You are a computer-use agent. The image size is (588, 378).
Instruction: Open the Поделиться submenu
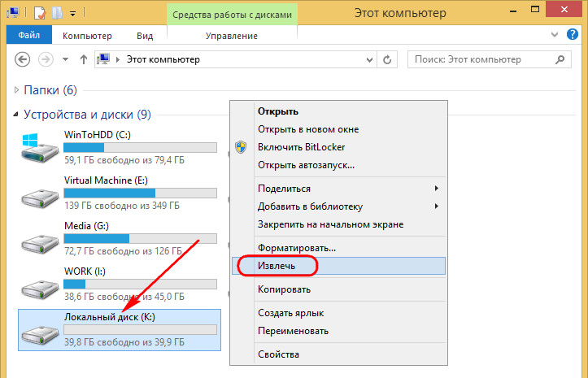click(x=338, y=189)
